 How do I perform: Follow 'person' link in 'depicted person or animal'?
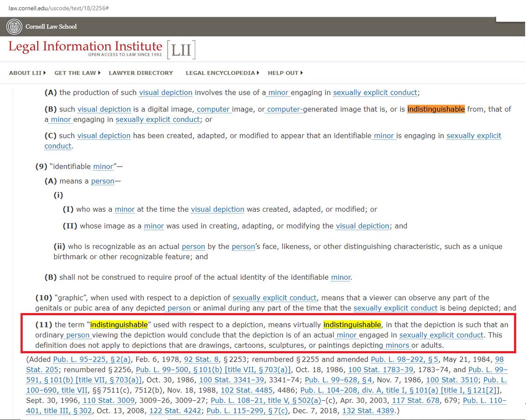[x=180, y=308]
